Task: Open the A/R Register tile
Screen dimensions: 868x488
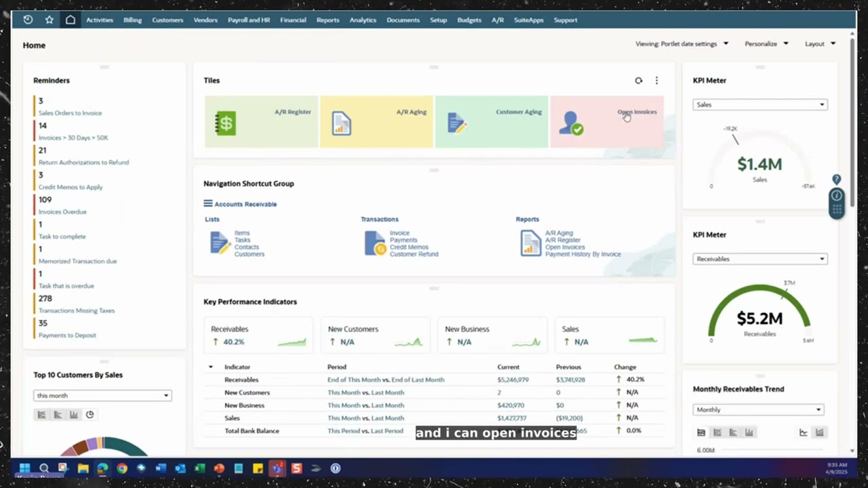Action: (x=261, y=122)
